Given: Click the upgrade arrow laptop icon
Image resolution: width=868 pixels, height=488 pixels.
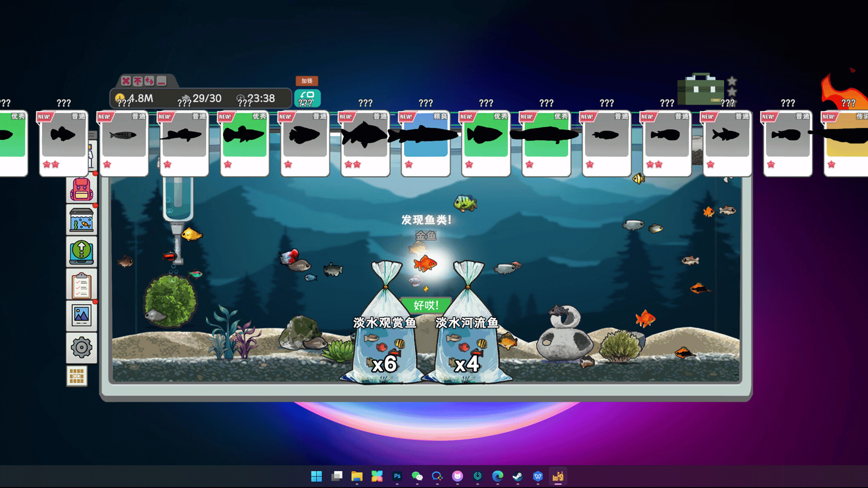Looking at the screenshot, I should point(81,251).
